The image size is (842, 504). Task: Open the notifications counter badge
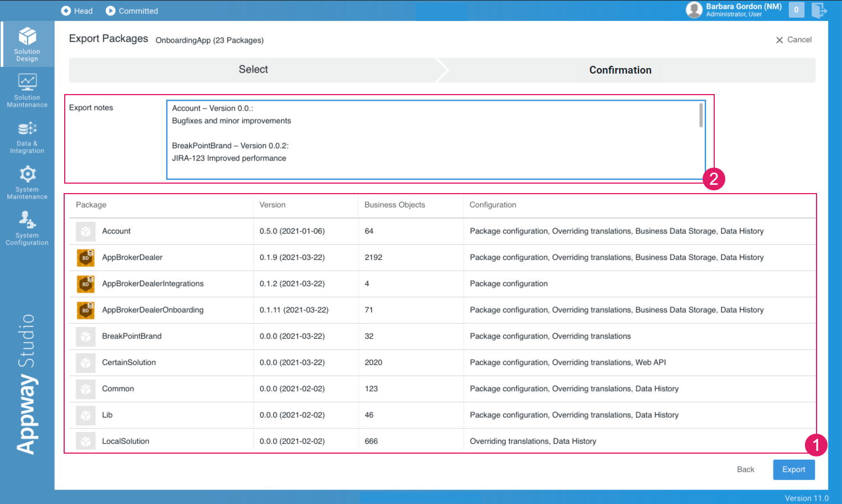click(796, 10)
